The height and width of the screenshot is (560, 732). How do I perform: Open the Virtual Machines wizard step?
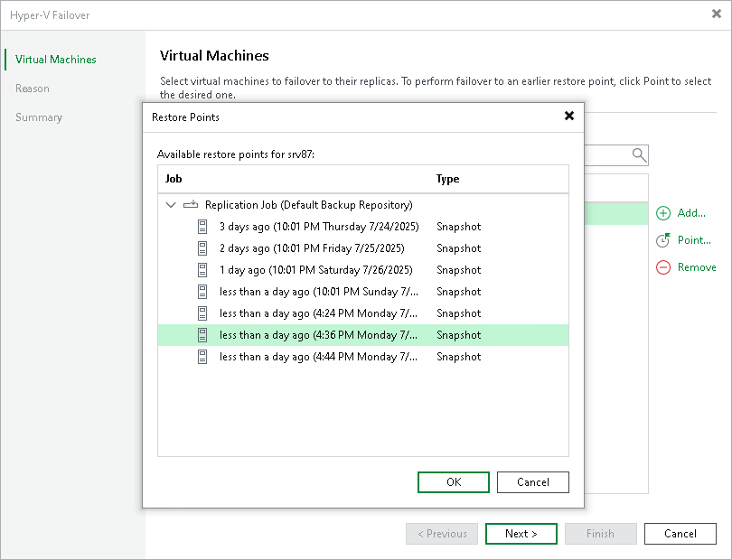[x=55, y=60]
